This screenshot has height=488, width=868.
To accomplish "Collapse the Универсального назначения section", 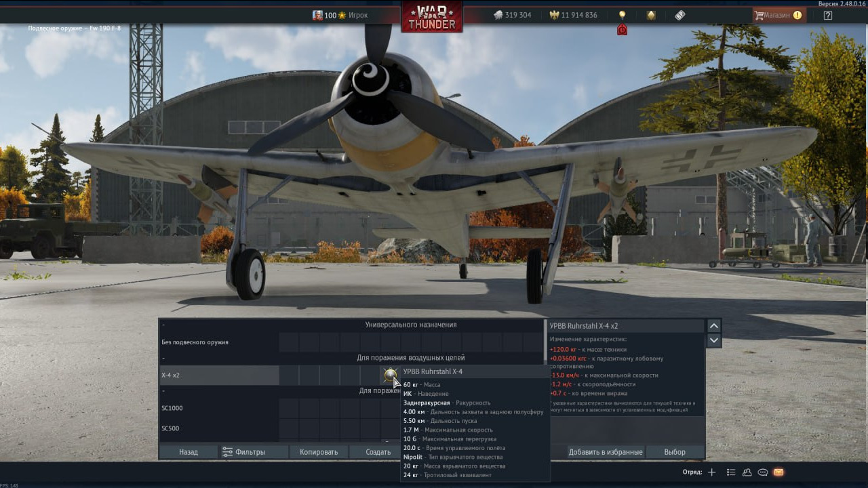I will pyautogui.click(x=163, y=325).
